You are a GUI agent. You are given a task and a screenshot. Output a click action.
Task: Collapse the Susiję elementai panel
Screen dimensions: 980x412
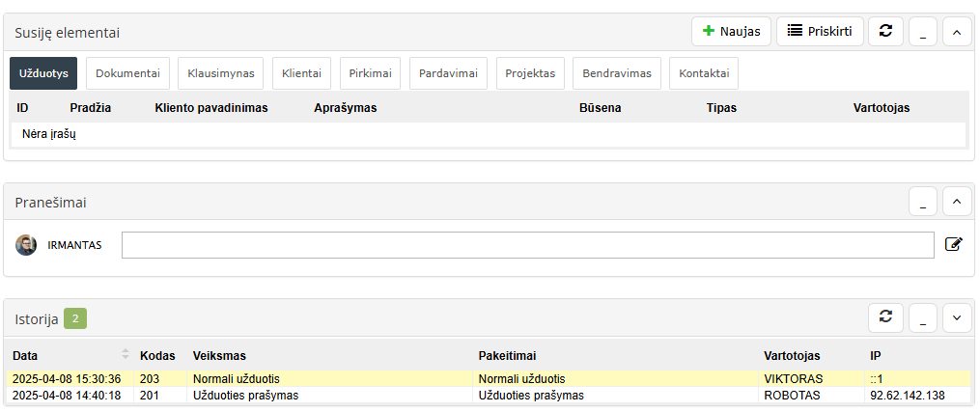coord(956,32)
